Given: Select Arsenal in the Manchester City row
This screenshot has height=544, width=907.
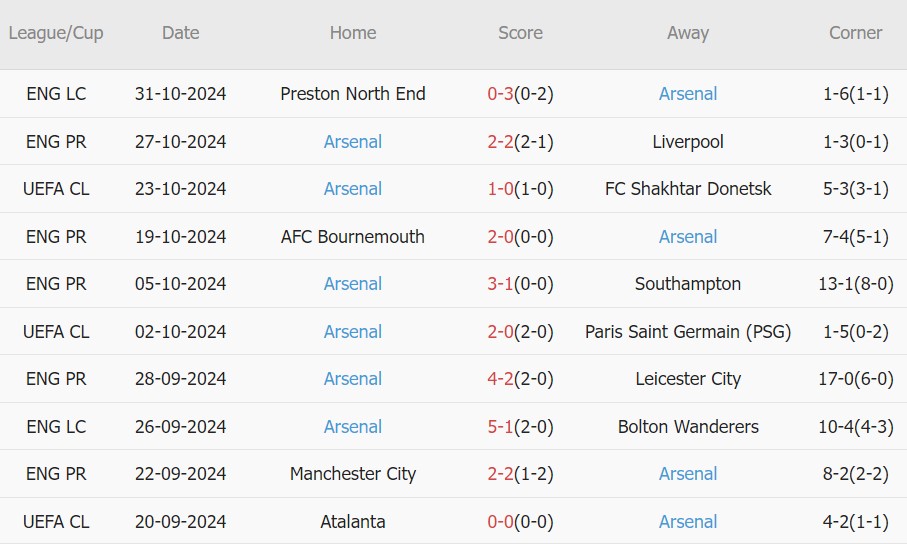Looking at the screenshot, I should click(687, 474).
